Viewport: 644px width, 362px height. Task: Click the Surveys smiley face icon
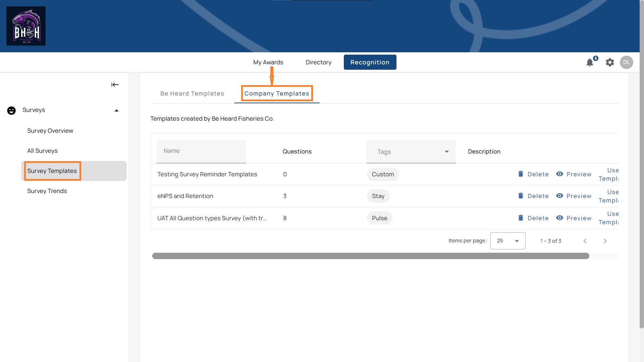[x=11, y=111]
